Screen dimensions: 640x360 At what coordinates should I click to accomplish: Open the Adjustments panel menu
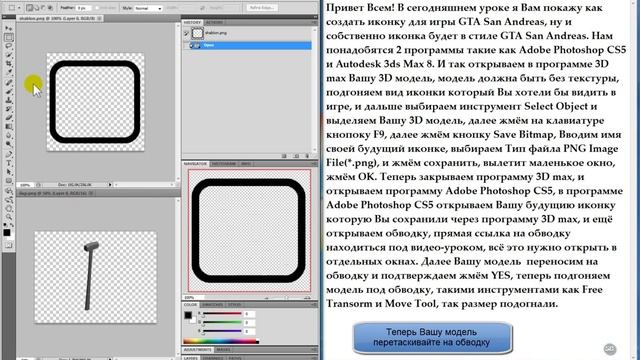point(314,350)
